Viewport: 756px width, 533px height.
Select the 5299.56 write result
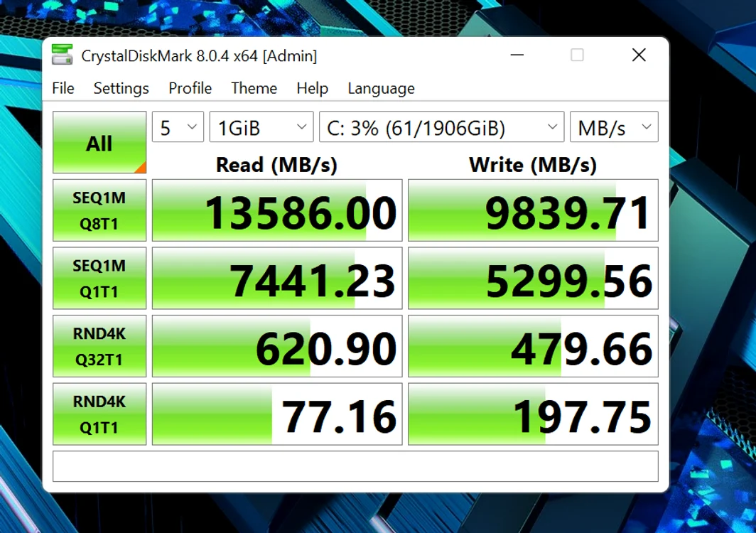pos(533,279)
